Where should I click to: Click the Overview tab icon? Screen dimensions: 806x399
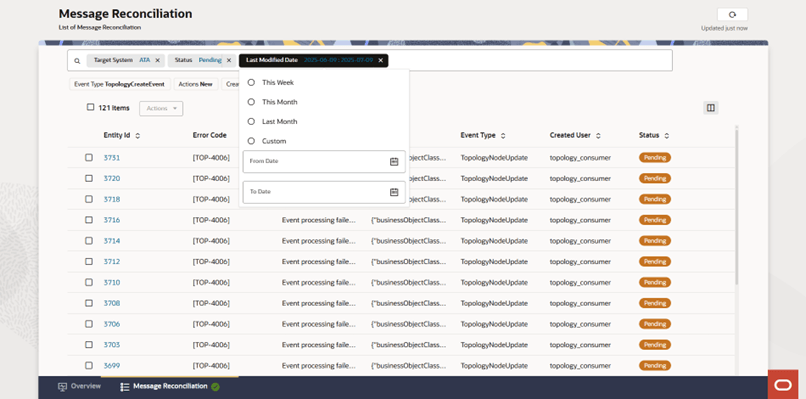point(63,387)
